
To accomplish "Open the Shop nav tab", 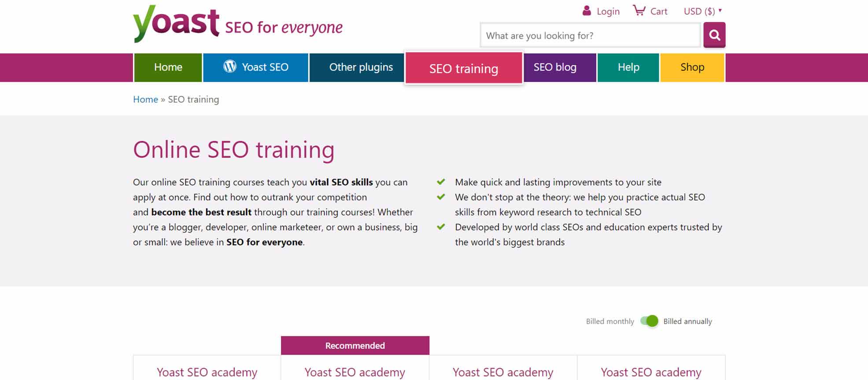I will [x=692, y=67].
